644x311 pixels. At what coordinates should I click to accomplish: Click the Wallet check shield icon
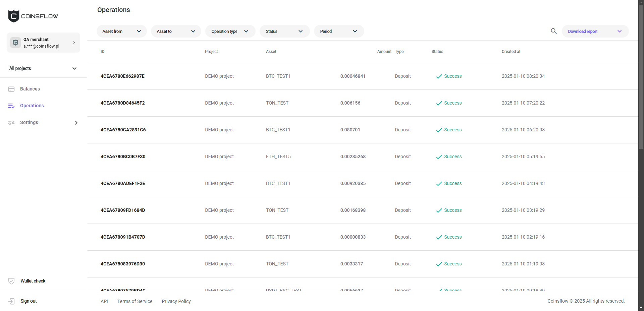(11, 281)
